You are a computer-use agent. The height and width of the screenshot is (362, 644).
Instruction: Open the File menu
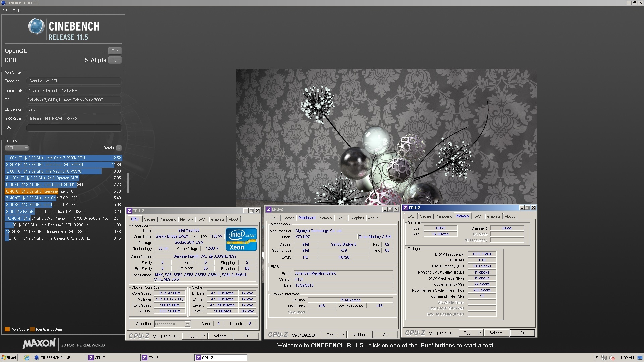pyautogui.click(x=5, y=10)
